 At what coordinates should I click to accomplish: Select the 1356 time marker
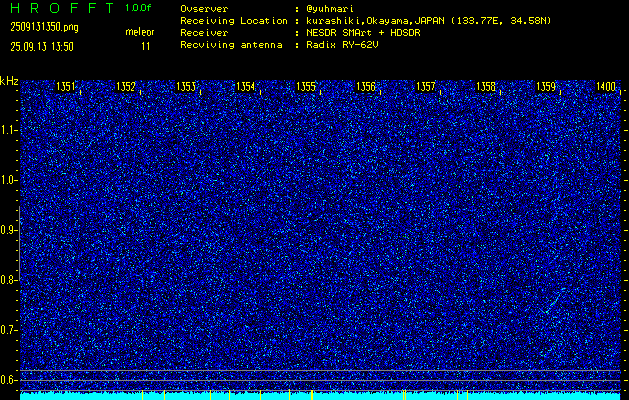[366, 87]
